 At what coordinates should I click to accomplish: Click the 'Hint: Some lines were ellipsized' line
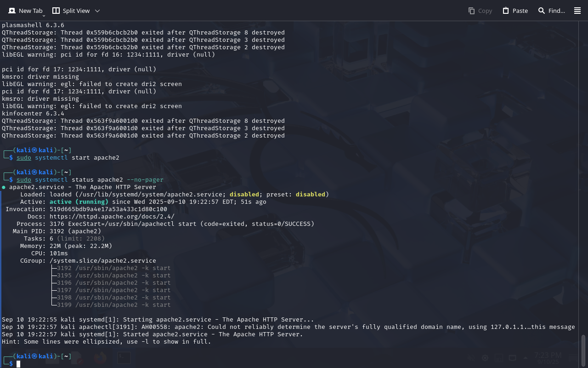point(107,342)
